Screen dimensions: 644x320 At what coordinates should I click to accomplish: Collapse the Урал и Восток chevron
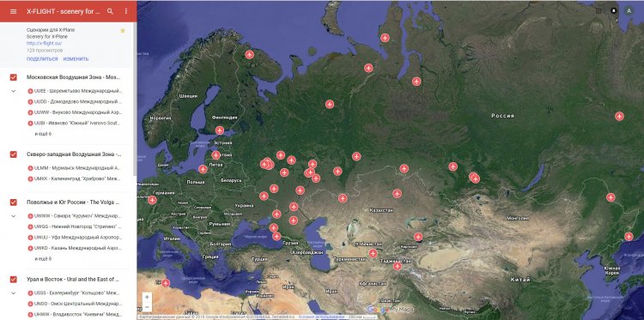coord(13,293)
